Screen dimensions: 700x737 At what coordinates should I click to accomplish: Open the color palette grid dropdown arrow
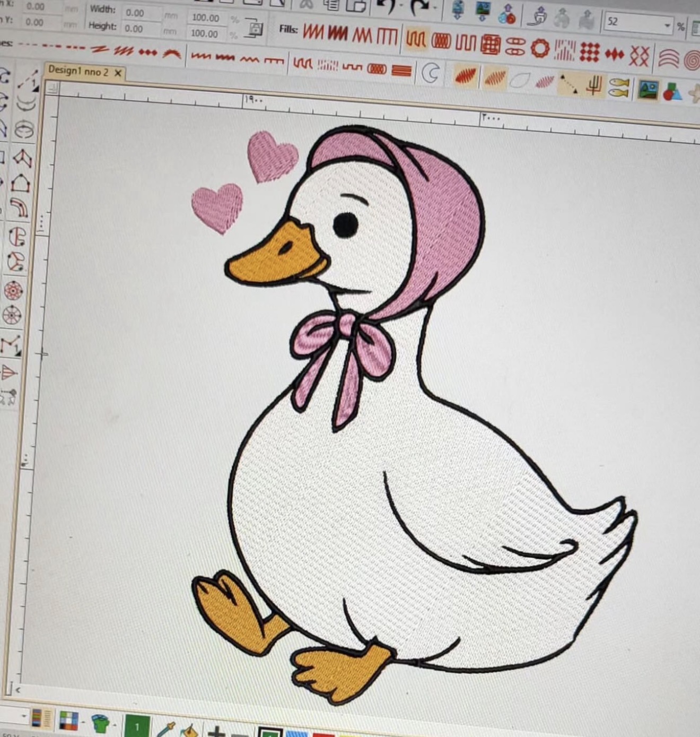pyautogui.click(x=84, y=723)
